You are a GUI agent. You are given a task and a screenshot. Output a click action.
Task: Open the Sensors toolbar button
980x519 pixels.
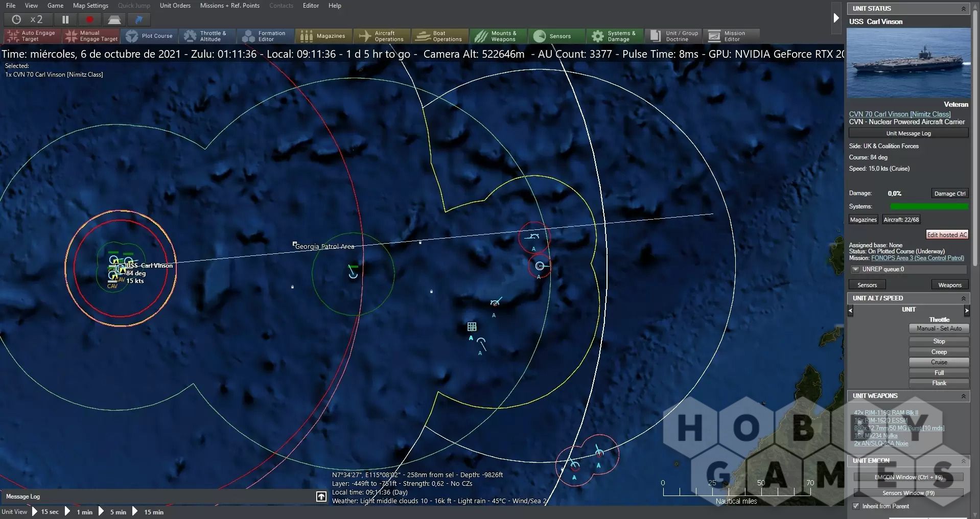tap(557, 36)
